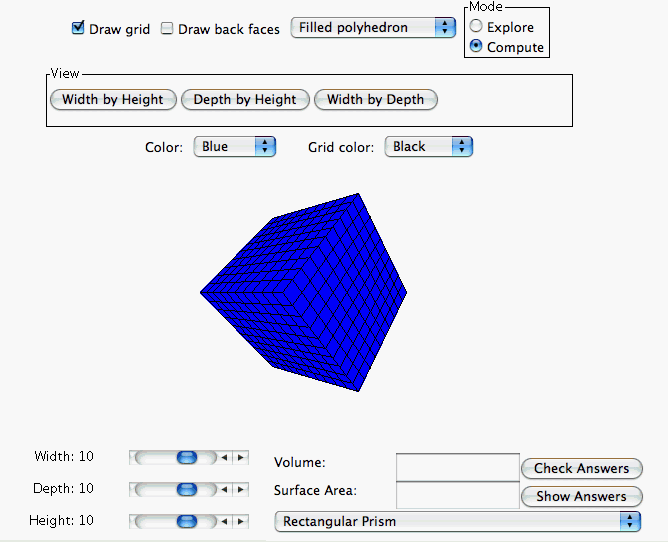
Task: Click the Width slider left arrow
Action: pyautogui.click(x=224, y=457)
